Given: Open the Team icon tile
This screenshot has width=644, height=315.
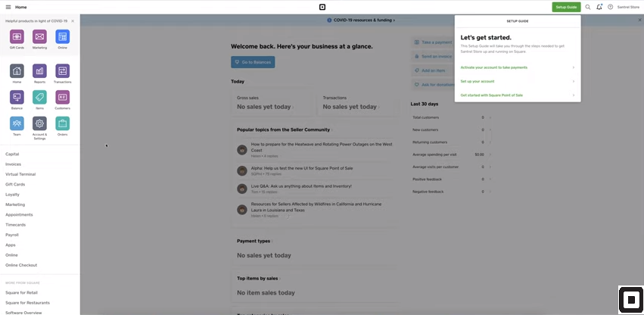Looking at the screenshot, I should [x=17, y=123].
